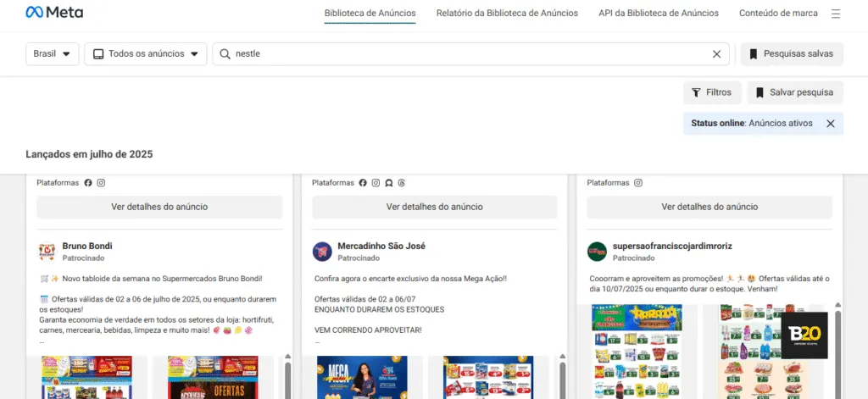The height and width of the screenshot is (399, 868).
Task: Open the Filtros button
Action: (x=712, y=92)
